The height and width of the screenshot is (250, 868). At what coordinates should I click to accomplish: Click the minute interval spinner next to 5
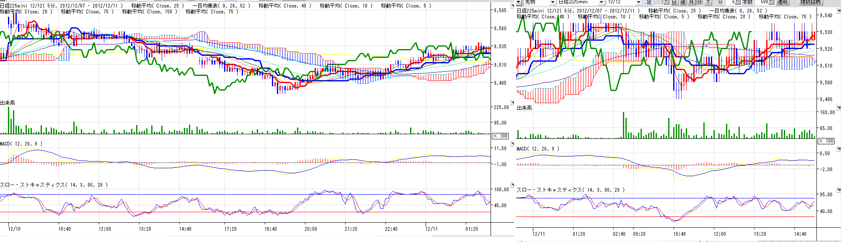coord(738,2)
